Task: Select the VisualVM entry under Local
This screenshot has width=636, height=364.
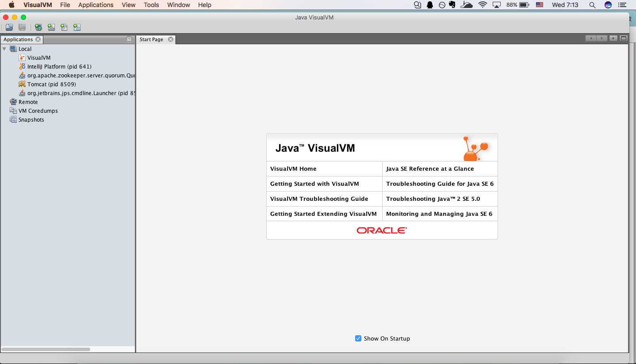Action: [39, 58]
